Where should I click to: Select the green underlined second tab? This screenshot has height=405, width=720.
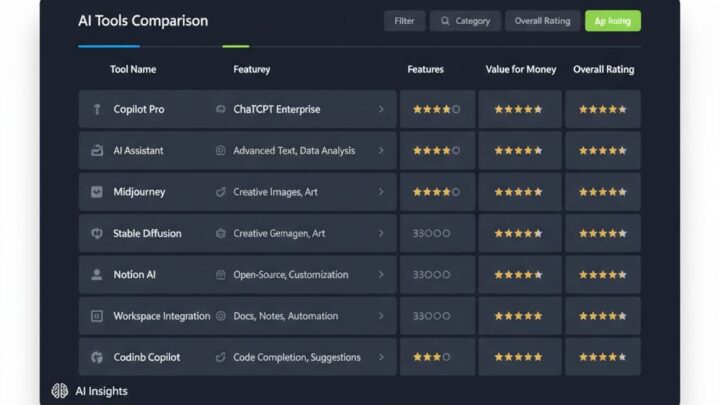tap(236, 46)
